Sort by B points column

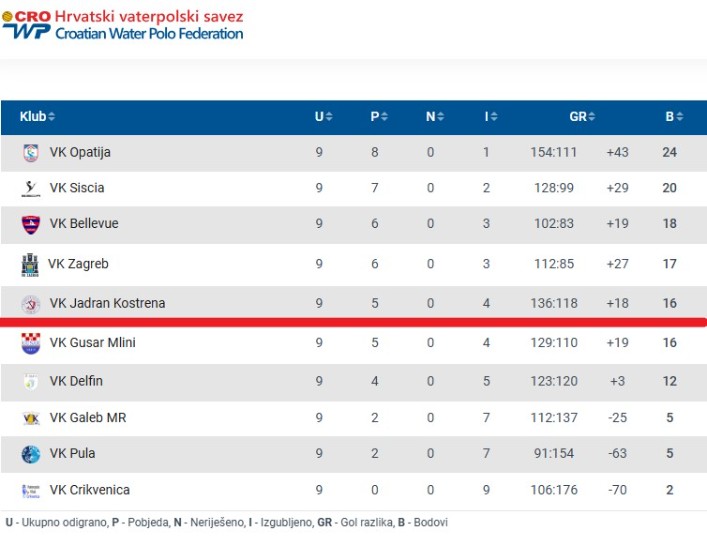[x=673, y=117]
